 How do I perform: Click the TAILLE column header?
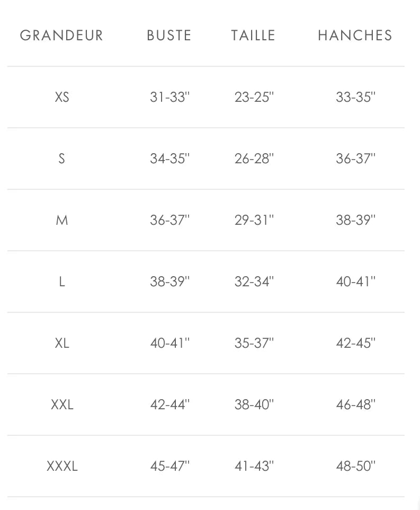point(253,36)
